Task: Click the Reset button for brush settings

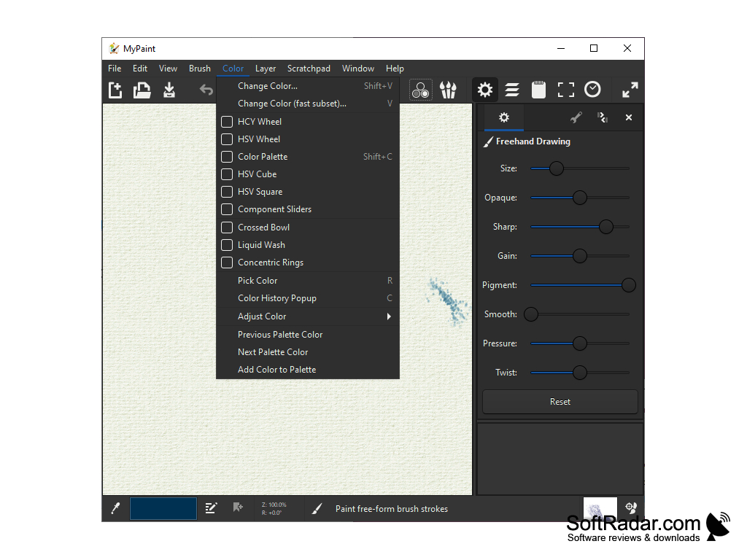Action: click(x=560, y=401)
